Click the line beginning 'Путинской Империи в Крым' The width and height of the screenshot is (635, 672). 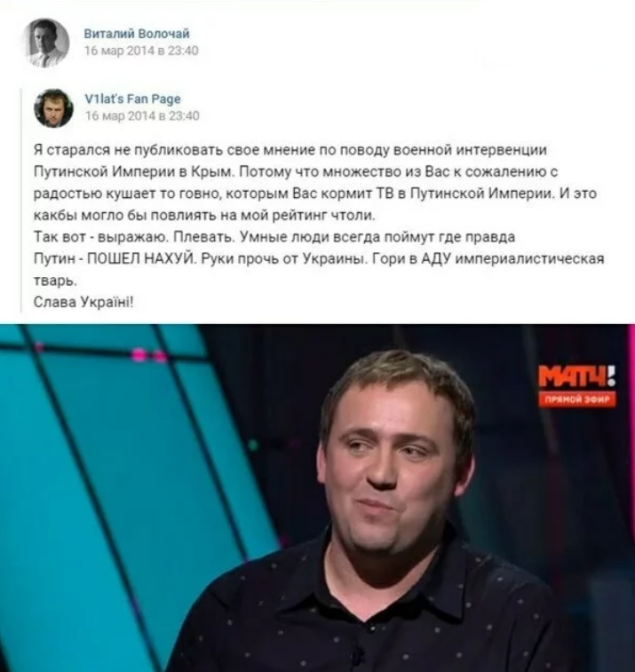pyautogui.click(x=296, y=171)
